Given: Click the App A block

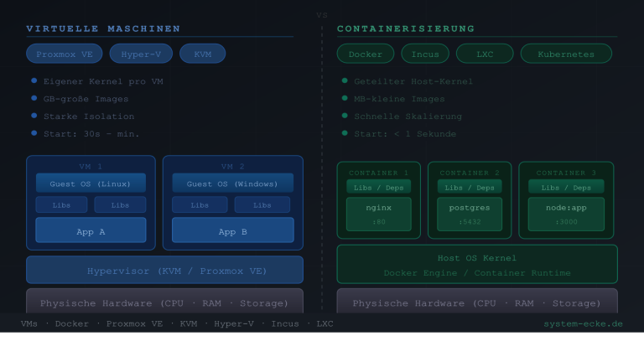Looking at the screenshot, I should 91,230.
